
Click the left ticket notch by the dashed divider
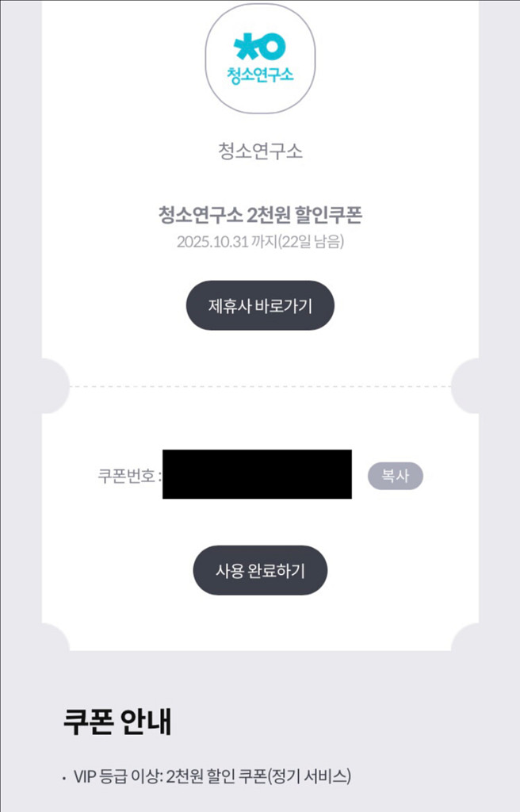(x=54, y=386)
